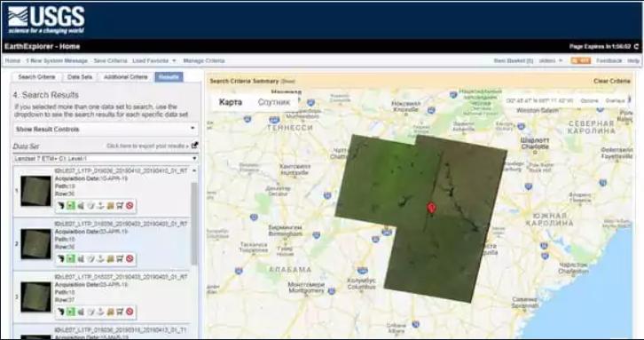This screenshot has height=340, width=644.
Task: Open thumbnail of result 3 scene
Action: pyautogui.click(x=35, y=297)
